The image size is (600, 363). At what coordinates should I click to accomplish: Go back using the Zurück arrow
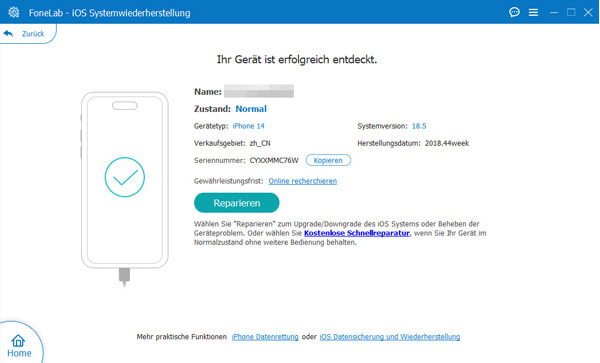pos(8,34)
